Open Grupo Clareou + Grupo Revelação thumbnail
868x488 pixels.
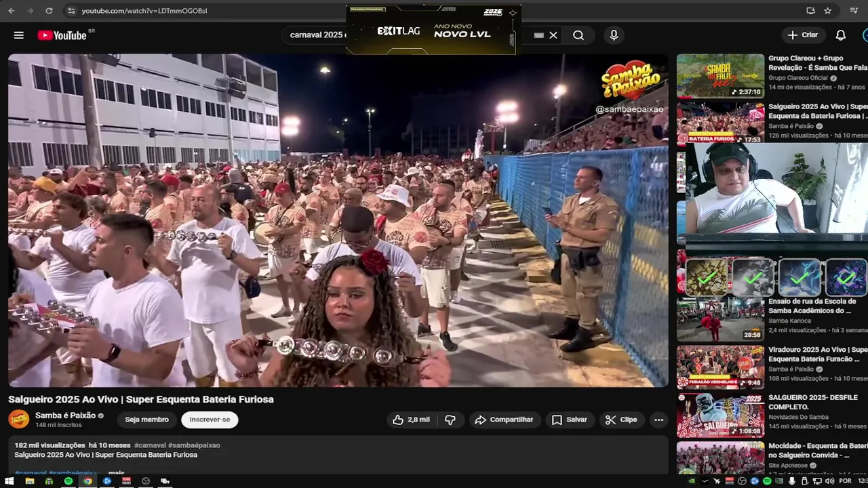720,76
